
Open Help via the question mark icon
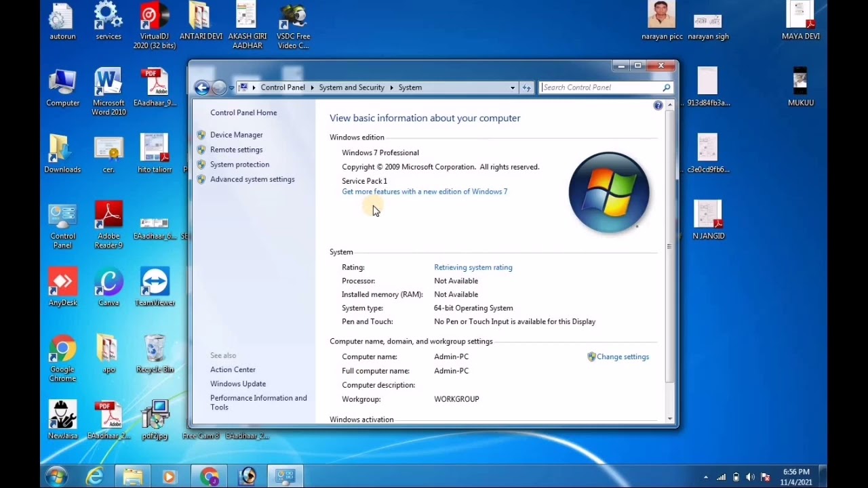click(x=658, y=106)
